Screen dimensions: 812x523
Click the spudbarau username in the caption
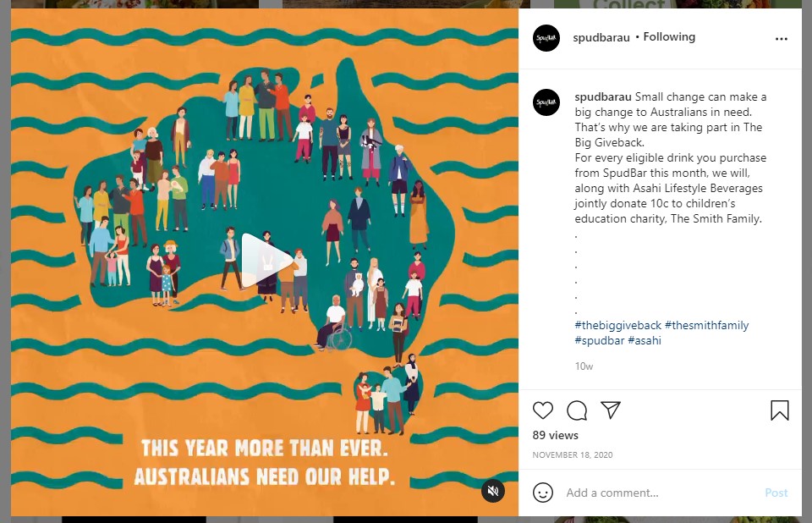(603, 97)
